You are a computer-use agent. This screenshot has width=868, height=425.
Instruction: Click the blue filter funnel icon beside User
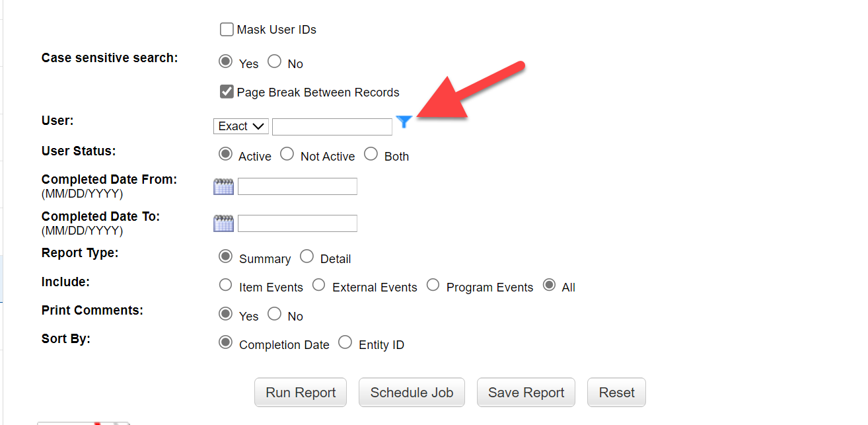tap(404, 122)
